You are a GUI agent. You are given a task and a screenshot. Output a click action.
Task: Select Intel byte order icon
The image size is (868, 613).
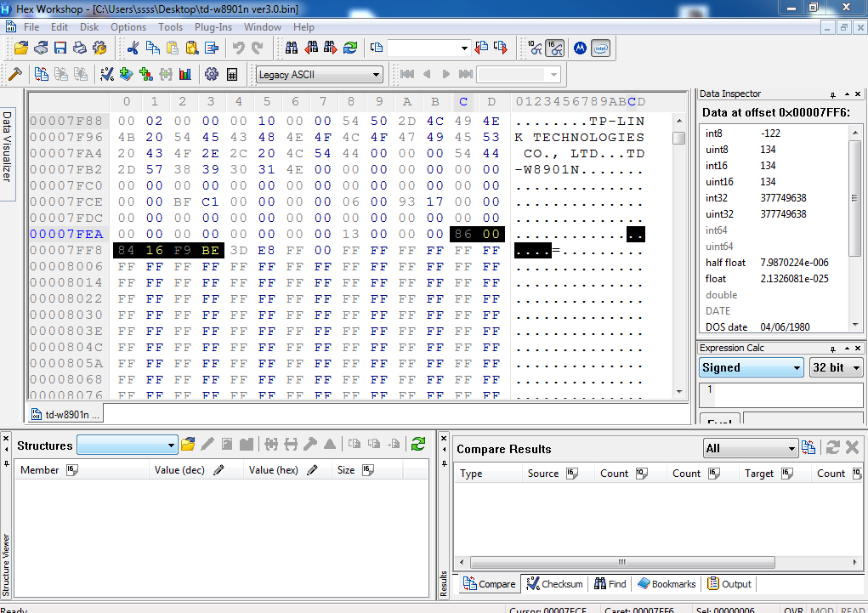click(600, 48)
